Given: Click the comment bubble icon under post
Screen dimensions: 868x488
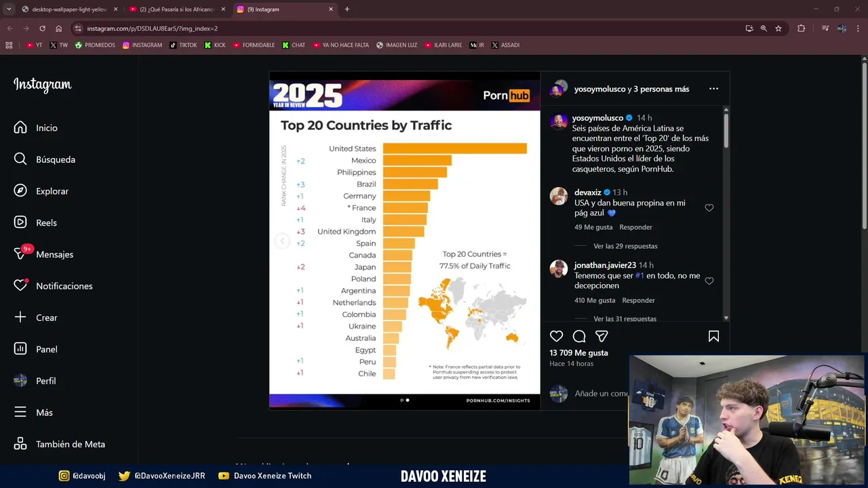Looking at the screenshot, I should pos(579,336).
